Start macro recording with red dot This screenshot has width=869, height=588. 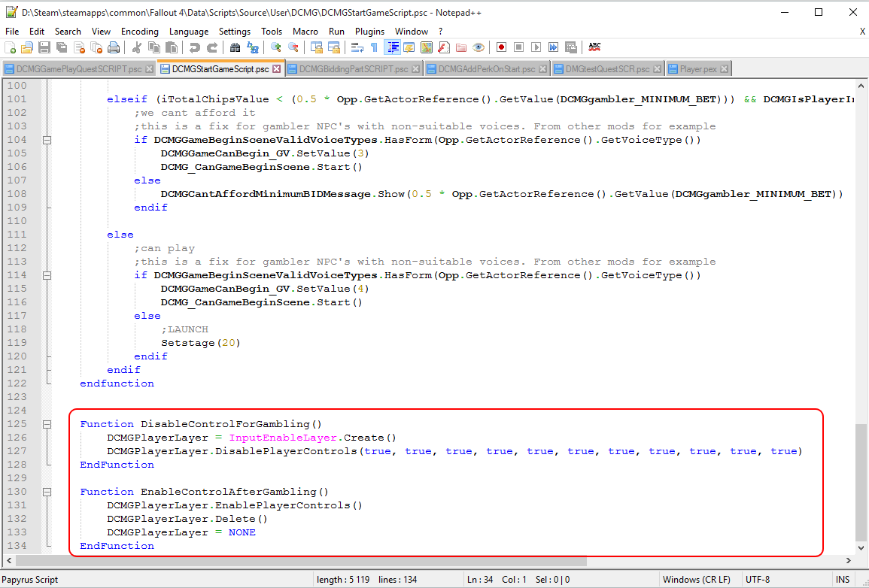501,47
